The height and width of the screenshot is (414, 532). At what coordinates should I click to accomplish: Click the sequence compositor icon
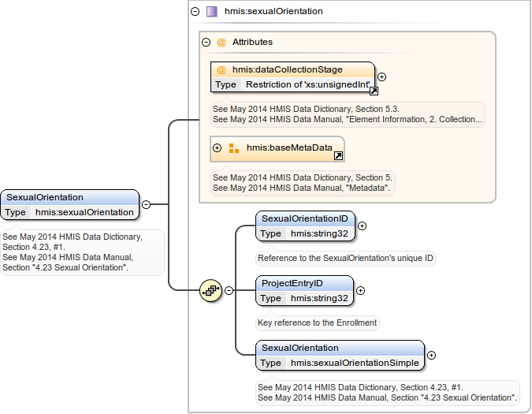click(210, 290)
